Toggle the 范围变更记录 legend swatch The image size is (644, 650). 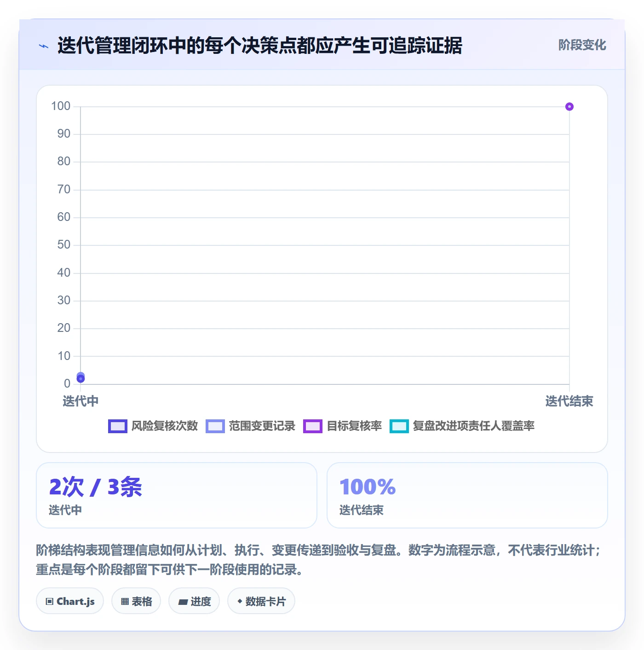215,426
